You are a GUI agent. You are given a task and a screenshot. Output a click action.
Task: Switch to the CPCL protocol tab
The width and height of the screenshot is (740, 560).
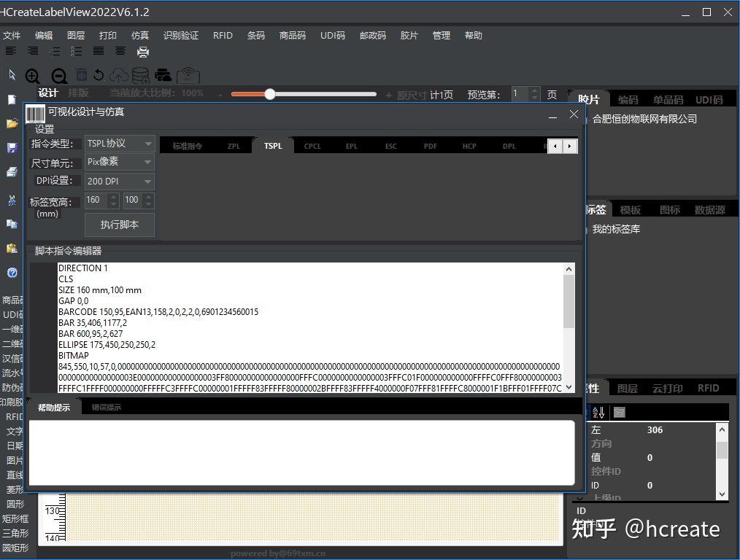(312, 146)
